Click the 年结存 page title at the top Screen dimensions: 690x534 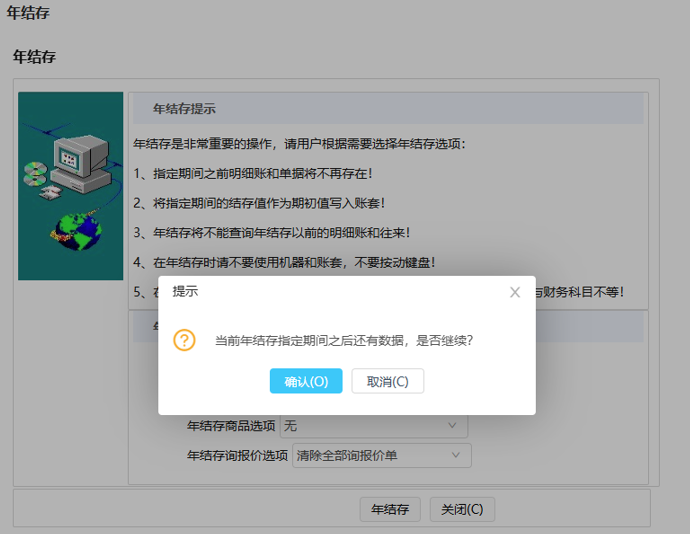[x=28, y=14]
